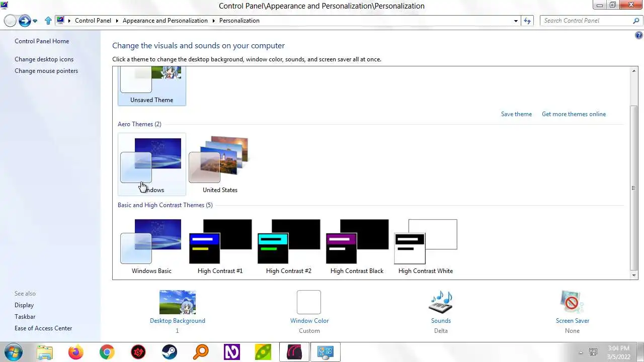
Task: Open Change mouse pointers link
Action: (46, 71)
